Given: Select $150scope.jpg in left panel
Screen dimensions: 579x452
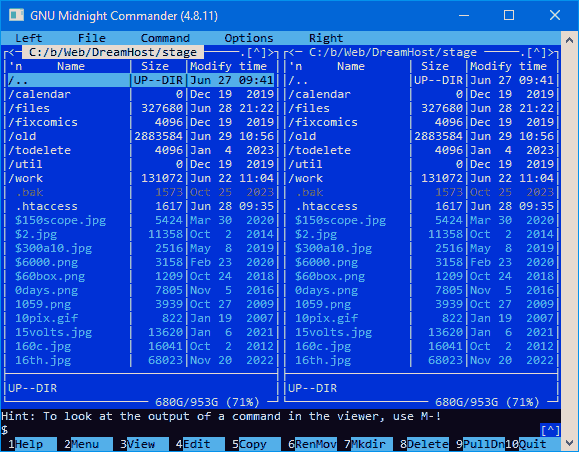Looking at the screenshot, I should tap(141, 220).
